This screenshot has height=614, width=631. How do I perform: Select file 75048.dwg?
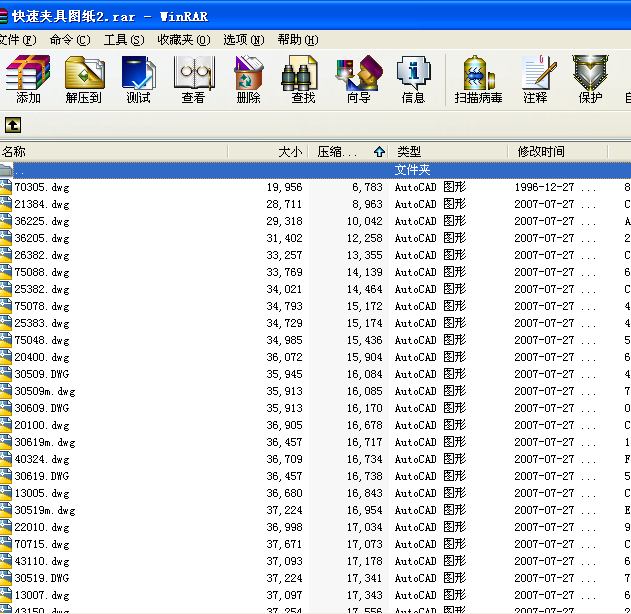[x=42, y=340]
